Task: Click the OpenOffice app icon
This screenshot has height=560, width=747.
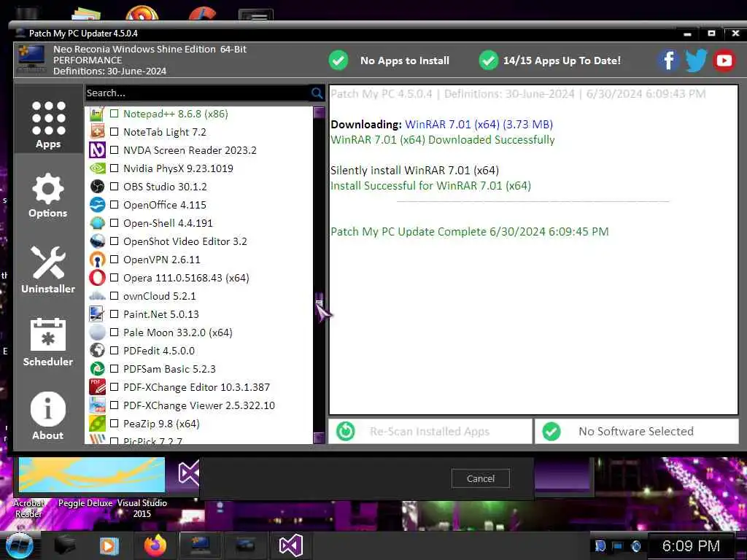Action: 97,205
